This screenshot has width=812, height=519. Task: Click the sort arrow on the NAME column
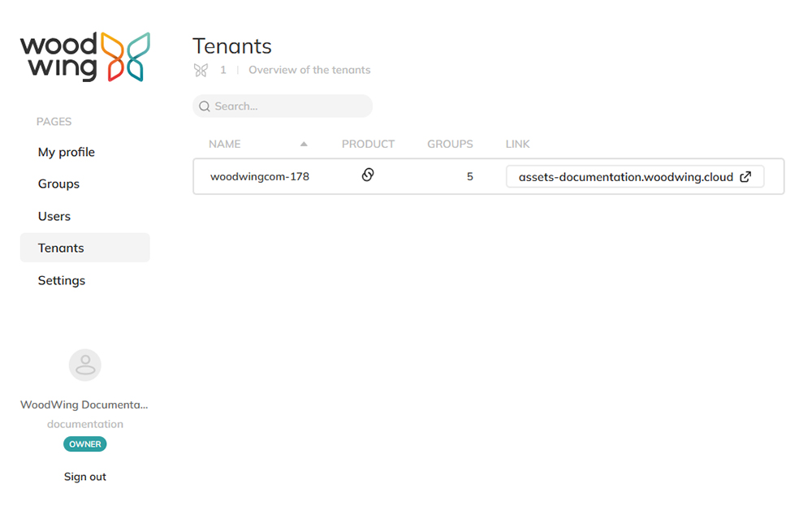click(x=304, y=142)
